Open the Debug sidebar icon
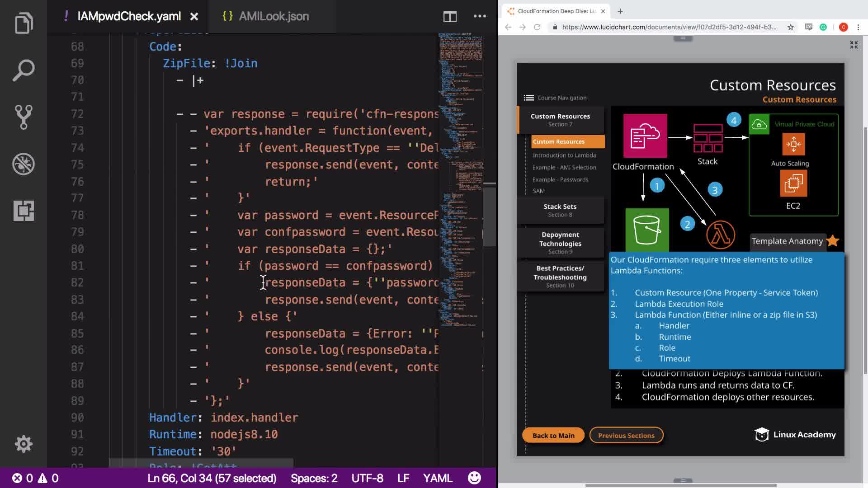868x488 pixels. 24,164
